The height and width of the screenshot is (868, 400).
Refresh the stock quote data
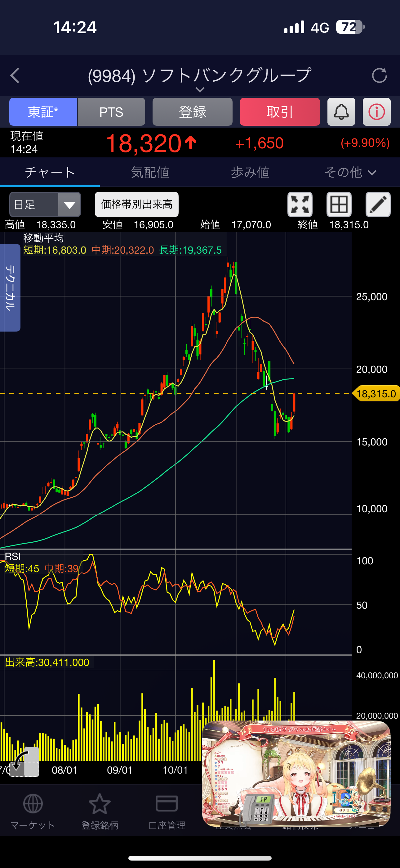[x=379, y=75]
